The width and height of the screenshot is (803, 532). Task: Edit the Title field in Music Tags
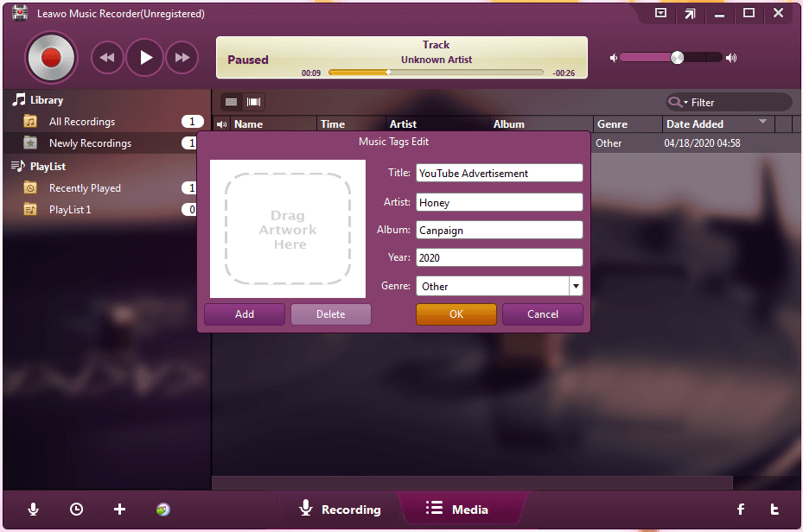click(x=500, y=173)
